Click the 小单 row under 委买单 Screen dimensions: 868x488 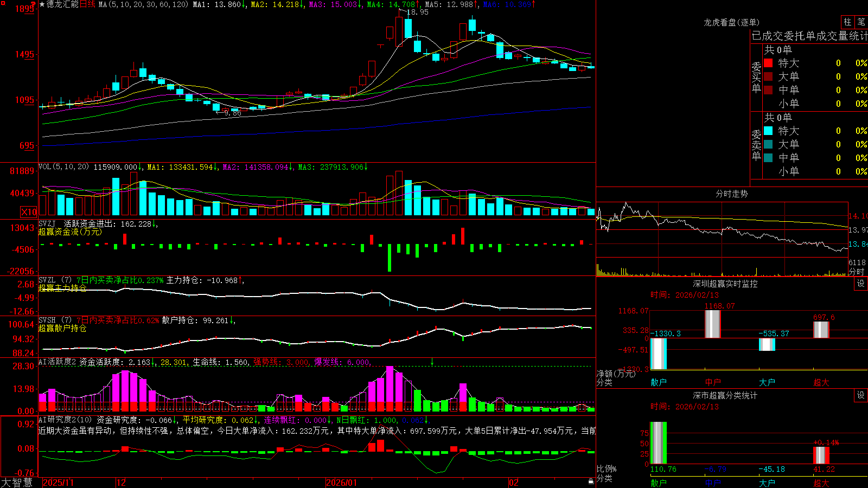tap(815, 104)
